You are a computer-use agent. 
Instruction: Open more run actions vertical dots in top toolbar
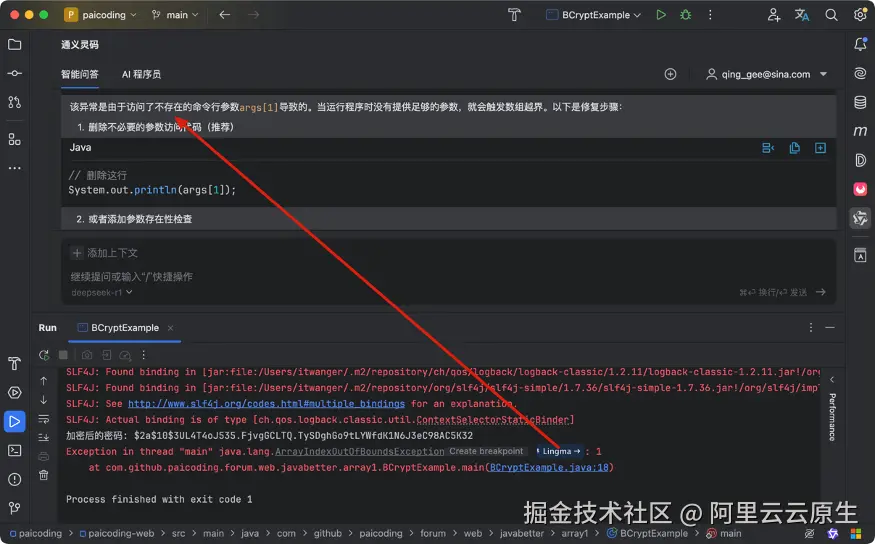[x=710, y=15]
